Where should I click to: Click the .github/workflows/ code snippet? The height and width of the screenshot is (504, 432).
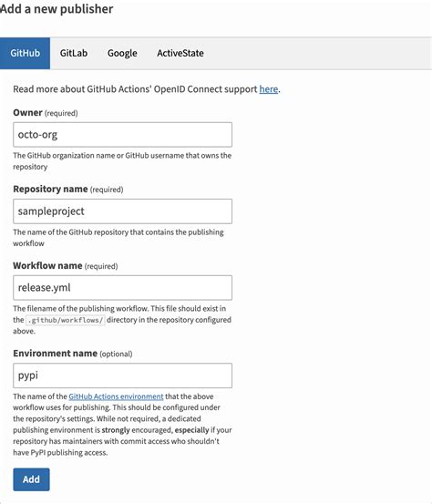(66, 320)
